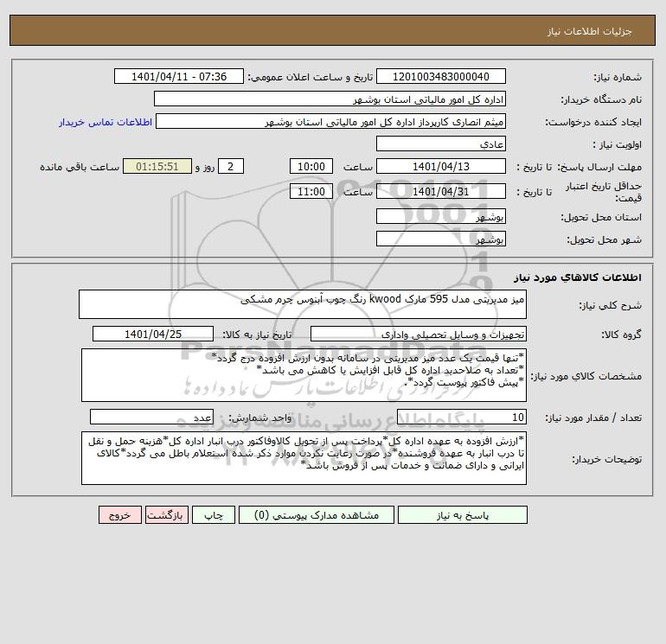Image resolution: width=666 pixels, height=644 pixels.
Task: Click the delivery province بوشهر field
Action: (441, 216)
